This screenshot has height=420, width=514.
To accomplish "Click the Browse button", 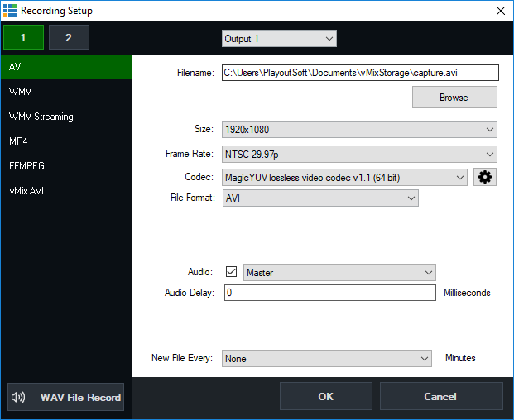I will 454,98.
